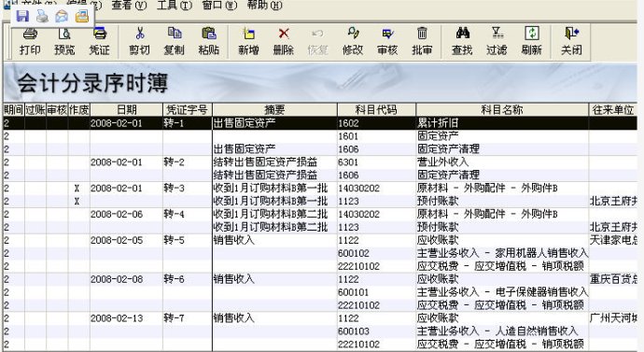The height and width of the screenshot is (352, 644).
Task: Click date cell 2008-02-13
Action: [126, 318]
